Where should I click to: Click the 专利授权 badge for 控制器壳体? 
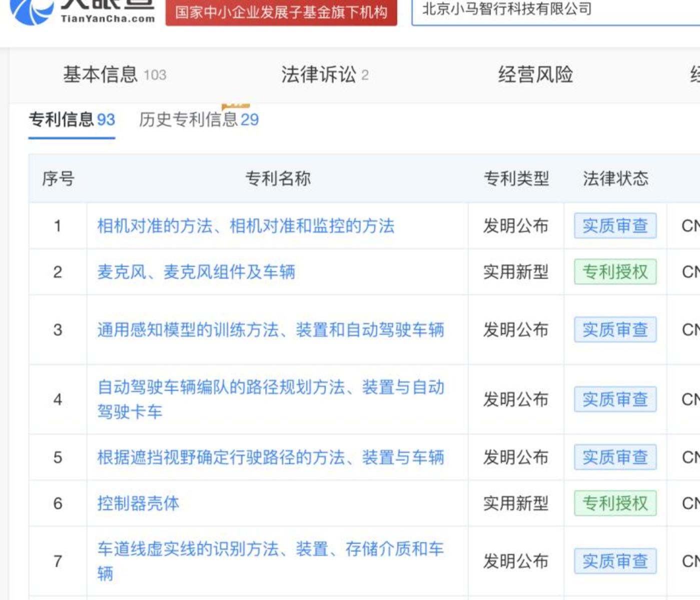pyautogui.click(x=615, y=503)
